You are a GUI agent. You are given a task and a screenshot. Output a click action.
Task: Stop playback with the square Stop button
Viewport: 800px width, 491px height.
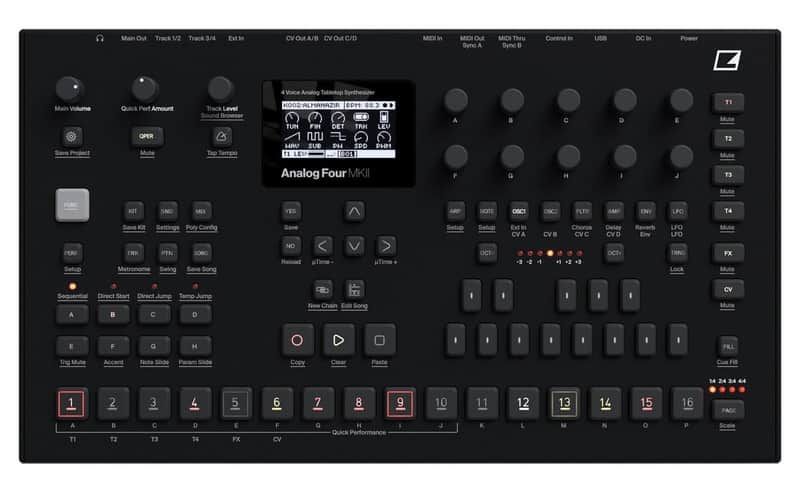[x=379, y=340]
